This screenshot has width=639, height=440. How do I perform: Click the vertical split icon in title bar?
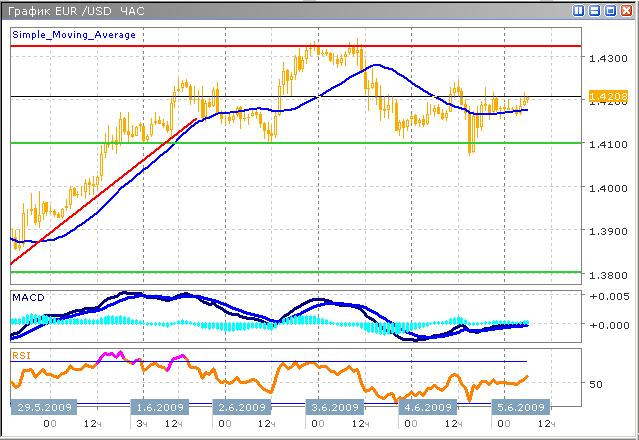pyautogui.click(x=579, y=10)
